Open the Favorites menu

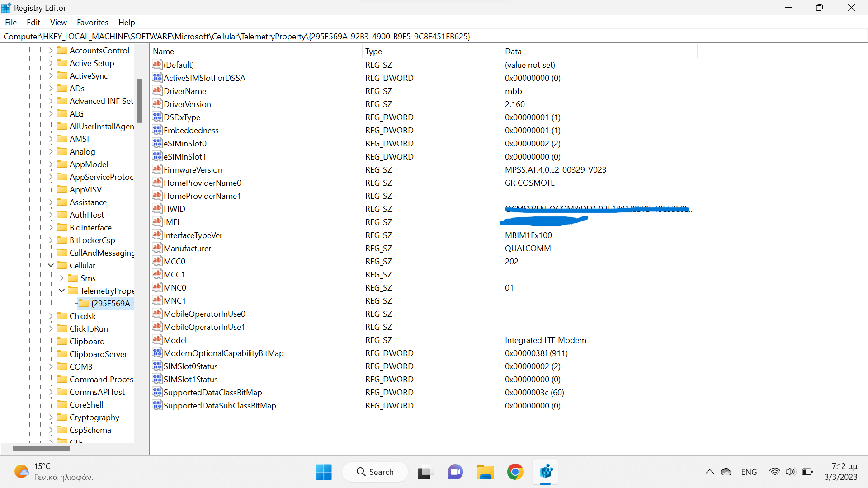(x=92, y=22)
